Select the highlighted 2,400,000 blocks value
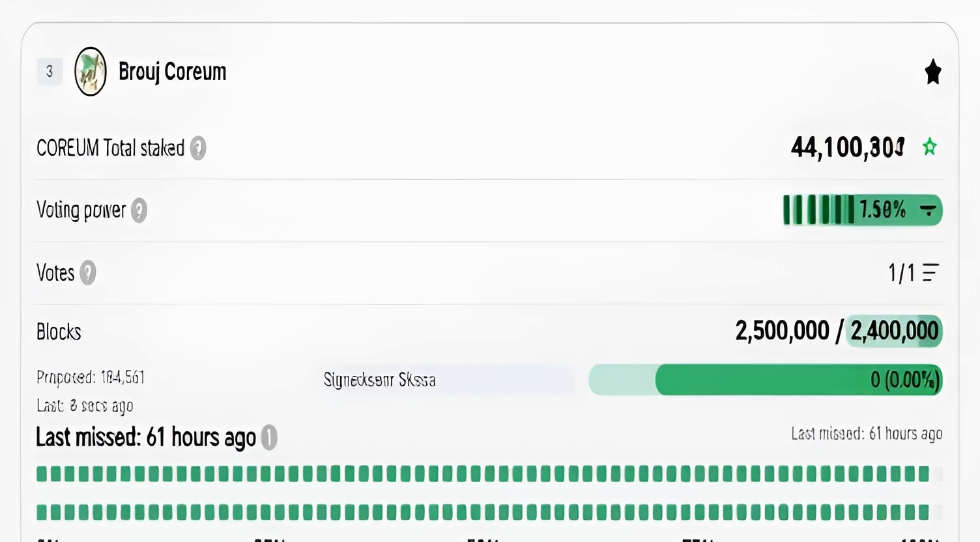Screen dimensions: 980x542 click(894, 331)
